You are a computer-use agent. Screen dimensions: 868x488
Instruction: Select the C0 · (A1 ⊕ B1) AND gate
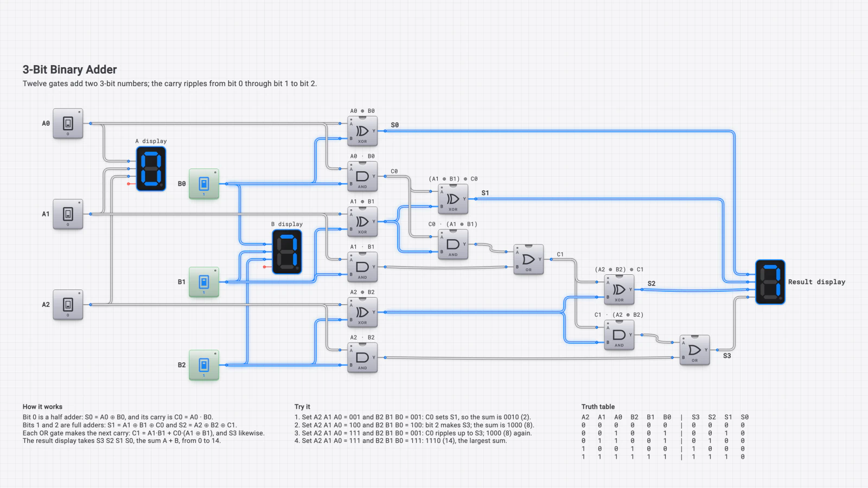pyautogui.click(x=453, y=244)
